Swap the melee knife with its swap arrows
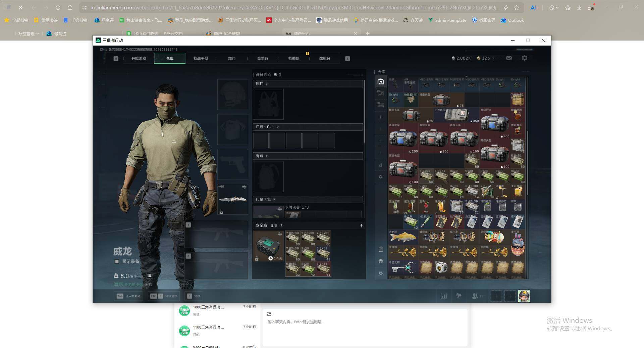The image size is (644, 348). tap(244, 187)
